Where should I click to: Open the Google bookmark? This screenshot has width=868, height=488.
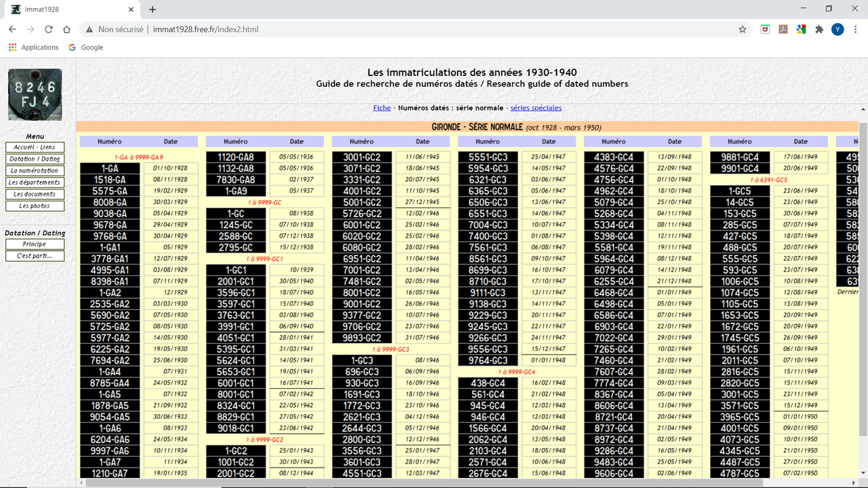(86, 47)
